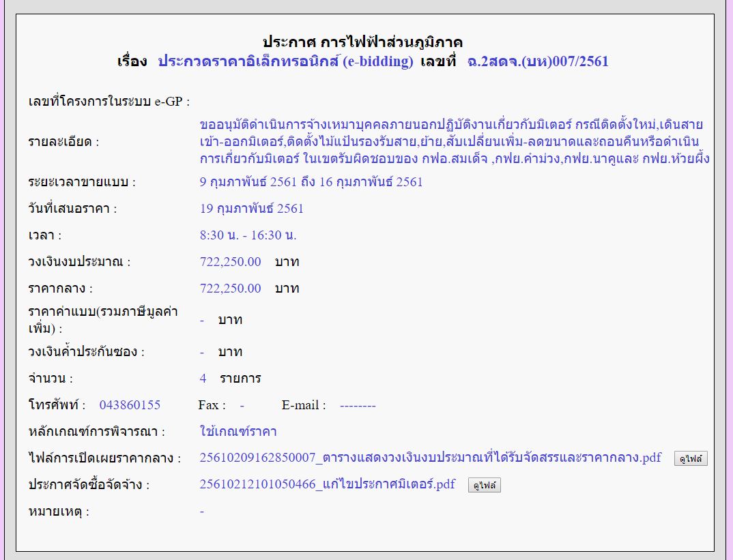Click the amount next to ราคากลาง
Screen dimensions: 733x560
[231, 288]
